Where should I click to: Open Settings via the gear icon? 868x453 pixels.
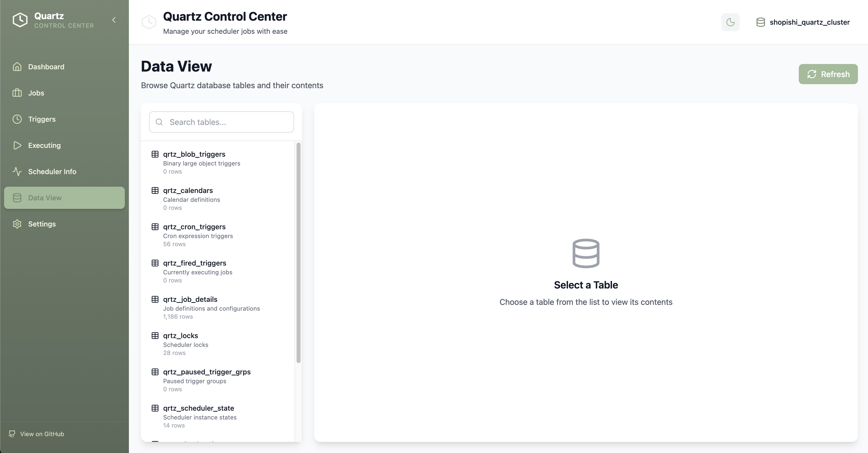(17, 224)
